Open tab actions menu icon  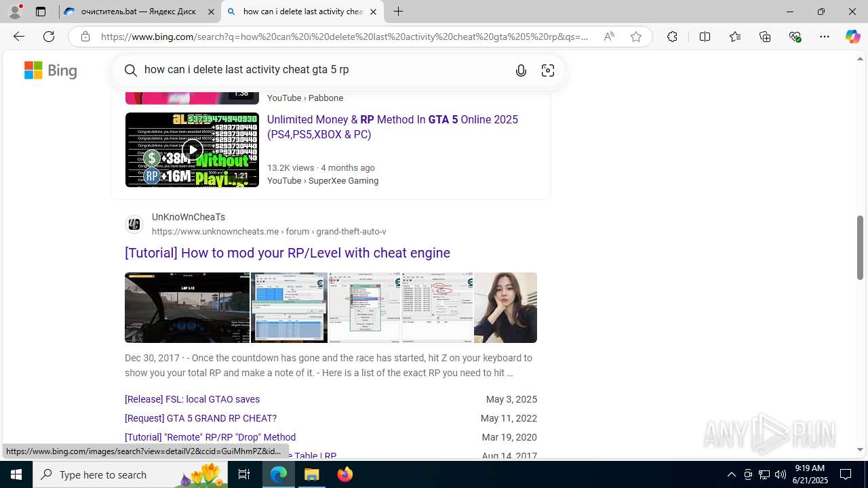41,12
